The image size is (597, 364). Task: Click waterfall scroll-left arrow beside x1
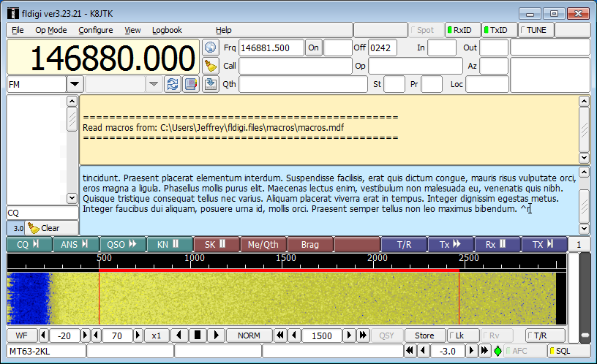(179, 335)
